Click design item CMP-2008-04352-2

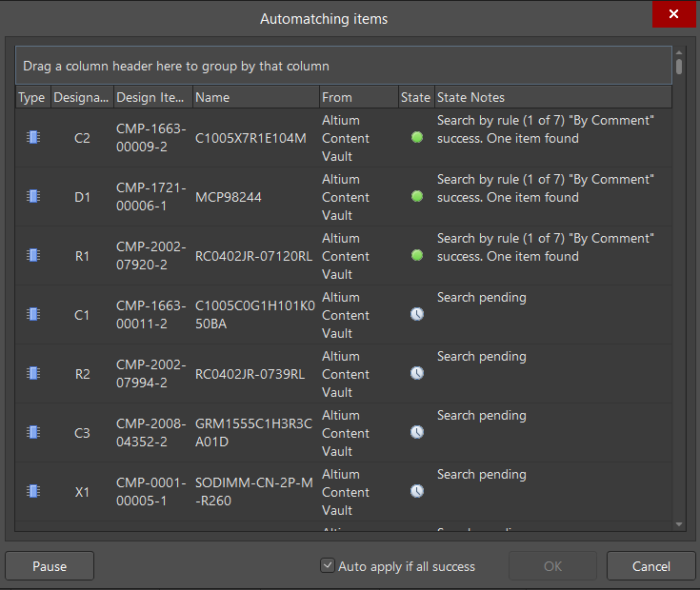[x=150, y=432]
